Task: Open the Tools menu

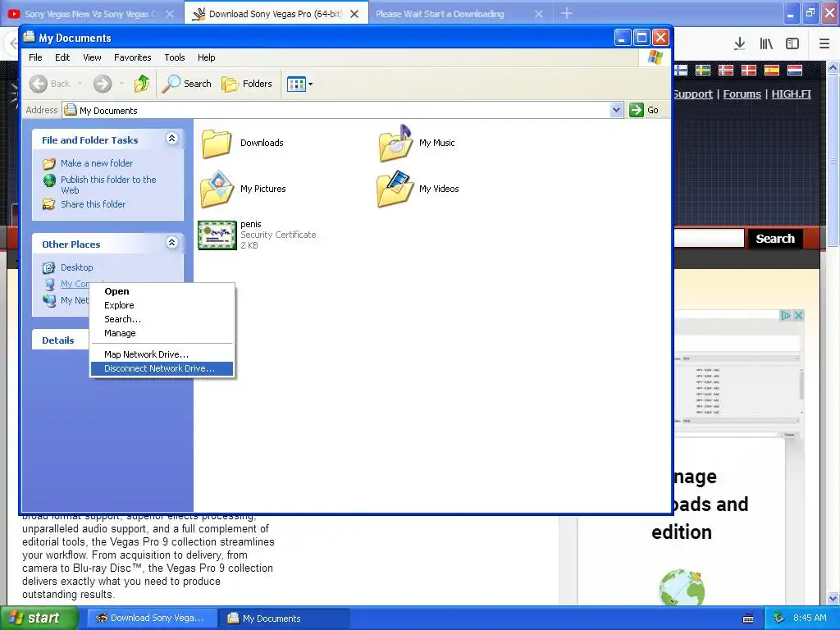Action: click(174, 57)
